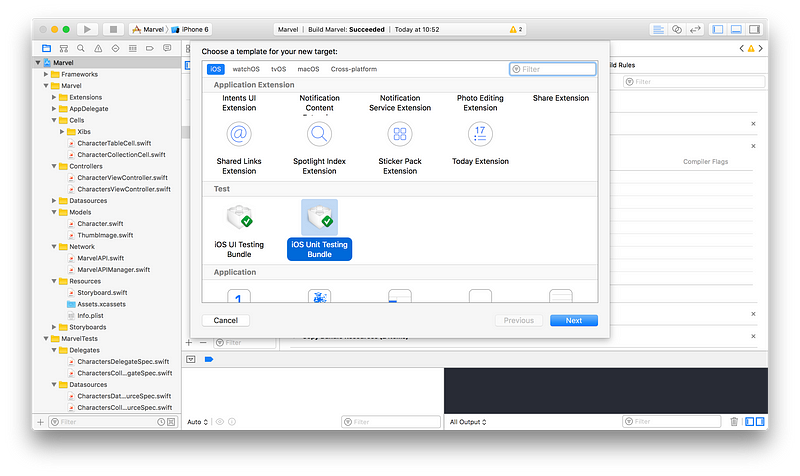Switch to the Version editor icon
This screenshot has height=476, width=800.
click(695, 30)
